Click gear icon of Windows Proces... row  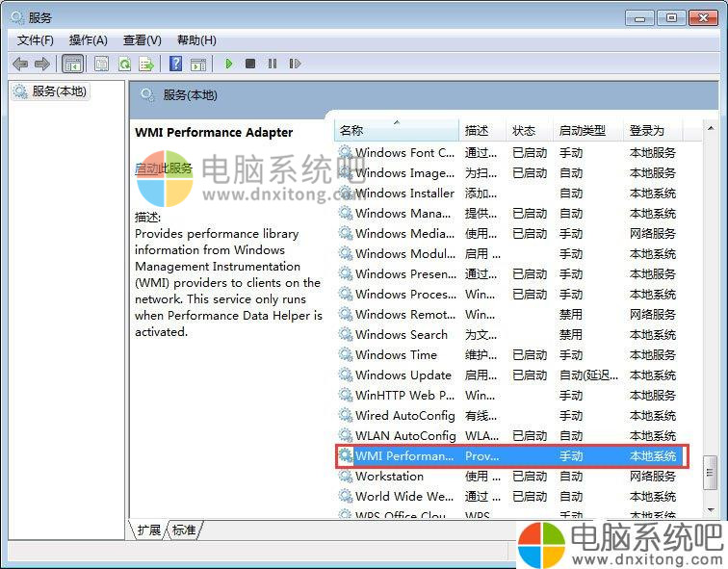coord(346,294)
